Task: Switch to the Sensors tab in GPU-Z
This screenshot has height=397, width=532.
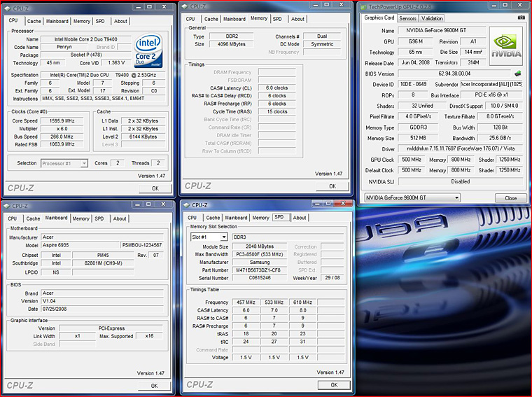Action: [407, 18]
